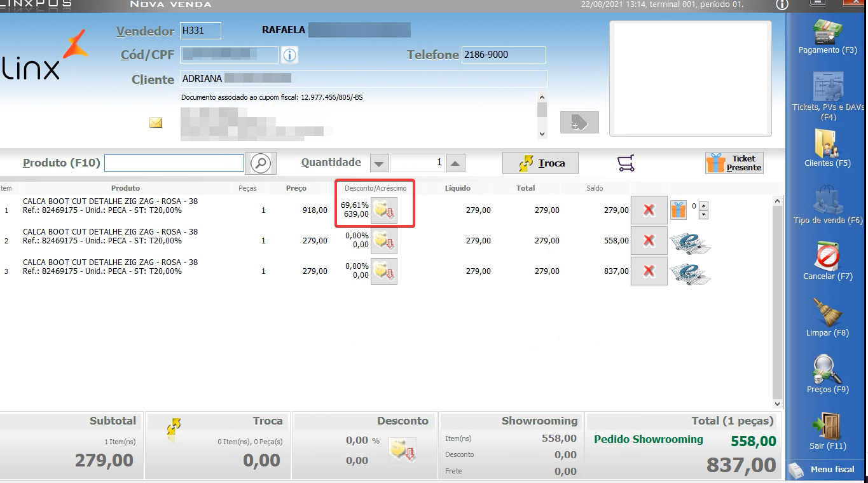Click the Telefone field 2186-9000
Image resolution: width=868 pixels, height=483 pixels.
tap(504, 55)
